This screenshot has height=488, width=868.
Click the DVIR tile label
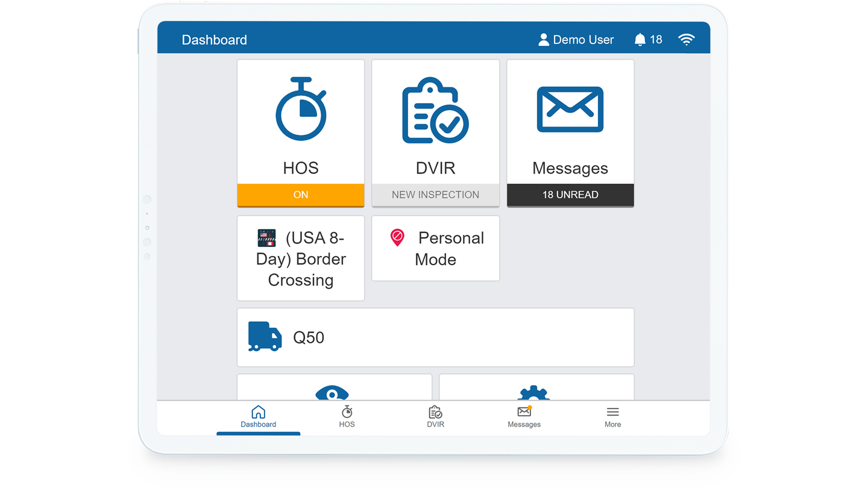click(x=435, y=168)
